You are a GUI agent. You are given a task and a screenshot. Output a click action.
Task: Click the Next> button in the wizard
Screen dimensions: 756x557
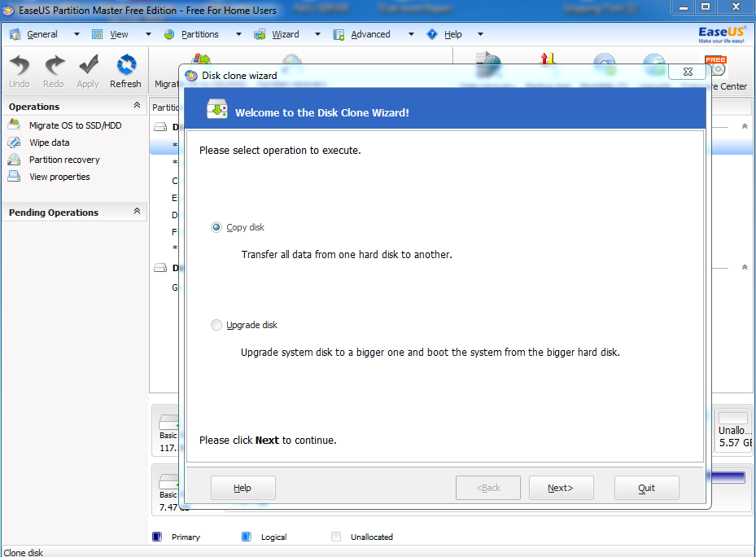[561, 488]
